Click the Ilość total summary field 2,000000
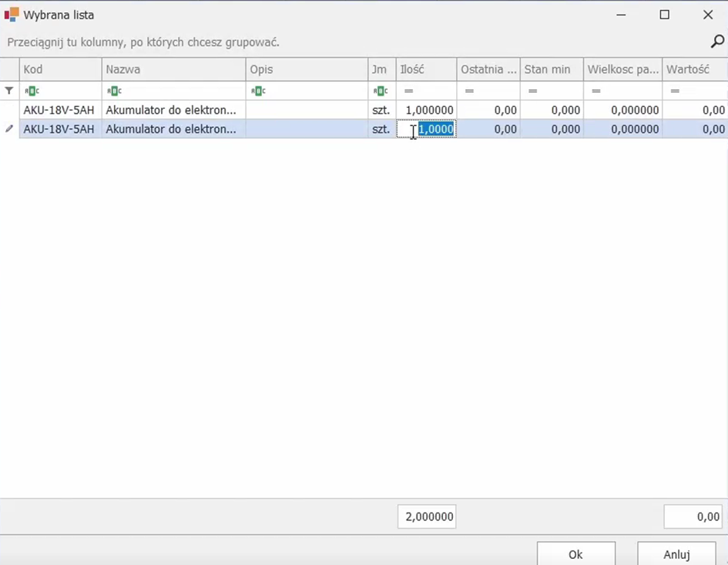This screenshot has height=565, width=728. point(427,517)
